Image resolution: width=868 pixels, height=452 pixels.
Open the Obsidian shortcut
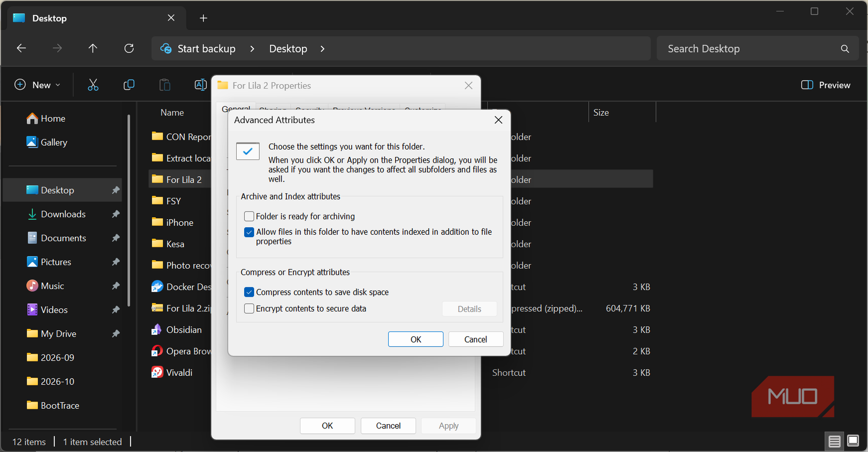coord(177,330)
